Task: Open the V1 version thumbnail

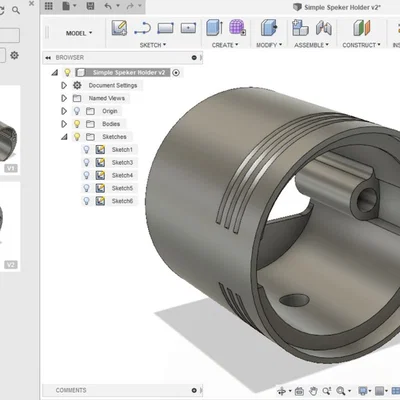Action: (10, 130)
